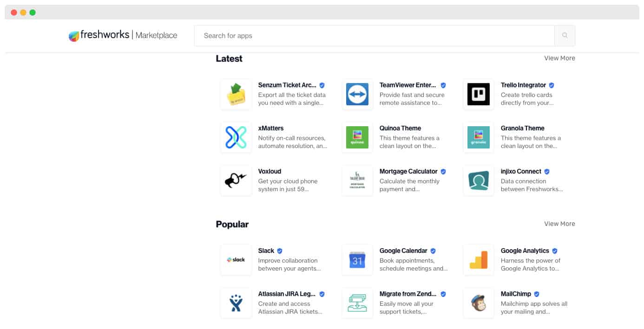This screenshot has height=329, width=644.
Task: Click the Slack title text
Action: tap(266, 251)
